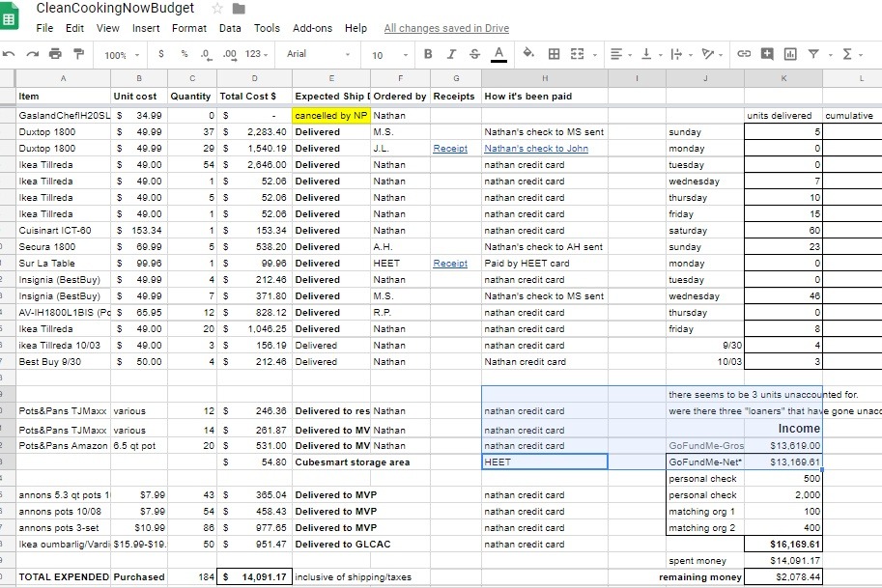Select column K header
882x588 pixels.
coord(783,78)
